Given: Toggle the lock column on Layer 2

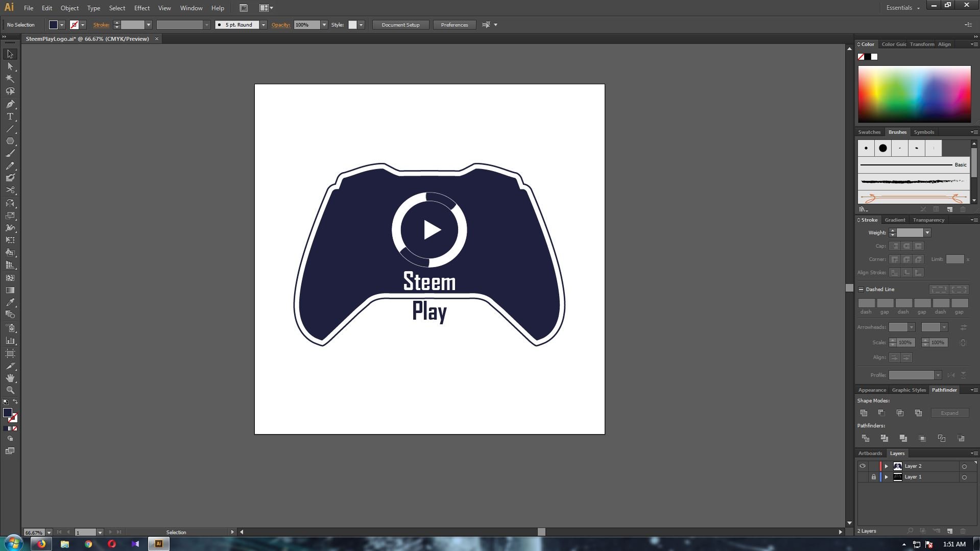Looking at the screenshot, I should click(873, 466).
